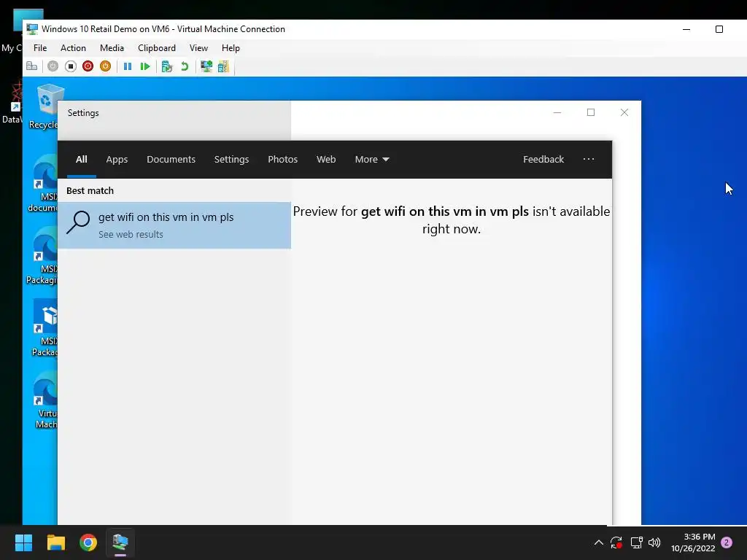Open the Help menu
The height and width of the screenshot is (560, 747).
tap(231, 48)
